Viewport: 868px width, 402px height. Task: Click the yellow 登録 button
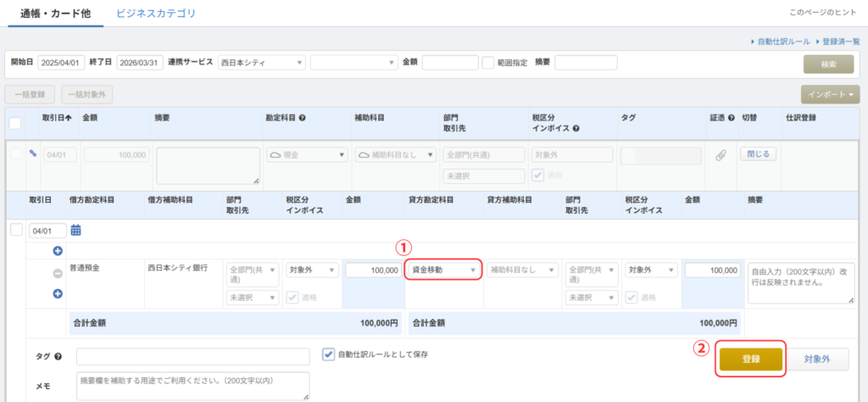[750, 359]
